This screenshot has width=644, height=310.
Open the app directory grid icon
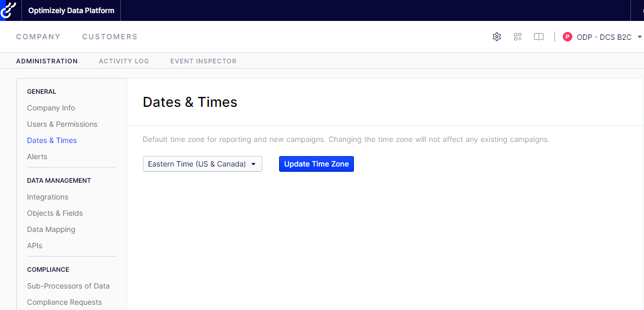(518, 37)
